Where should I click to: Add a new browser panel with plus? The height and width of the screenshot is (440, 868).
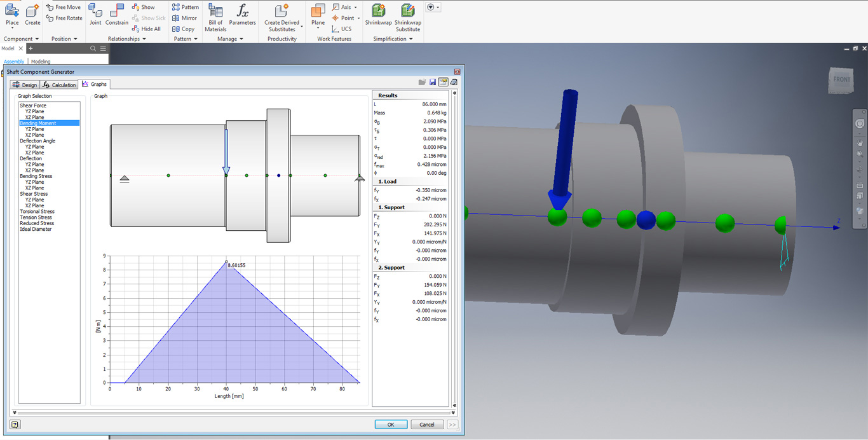click(x=30, y=48)
